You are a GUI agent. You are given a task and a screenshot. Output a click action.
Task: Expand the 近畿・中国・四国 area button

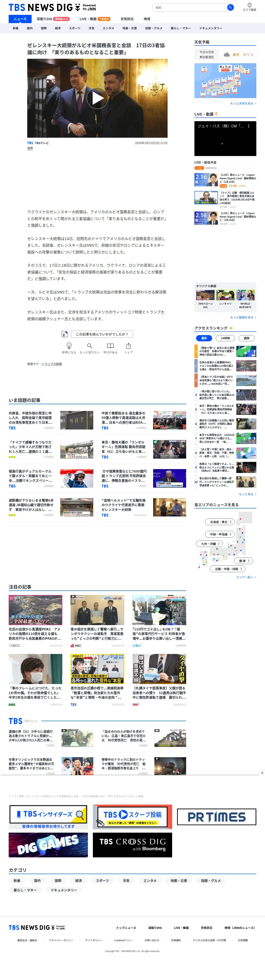[228, 569]
